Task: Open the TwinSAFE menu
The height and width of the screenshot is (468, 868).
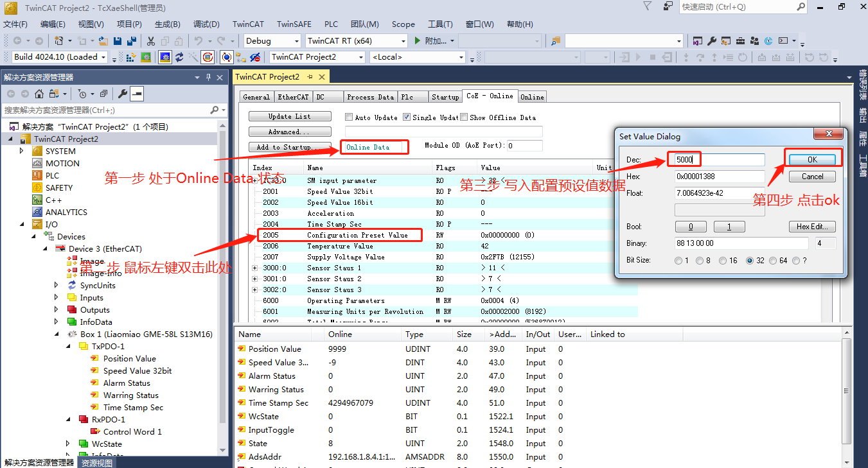Action: point(294,24)
